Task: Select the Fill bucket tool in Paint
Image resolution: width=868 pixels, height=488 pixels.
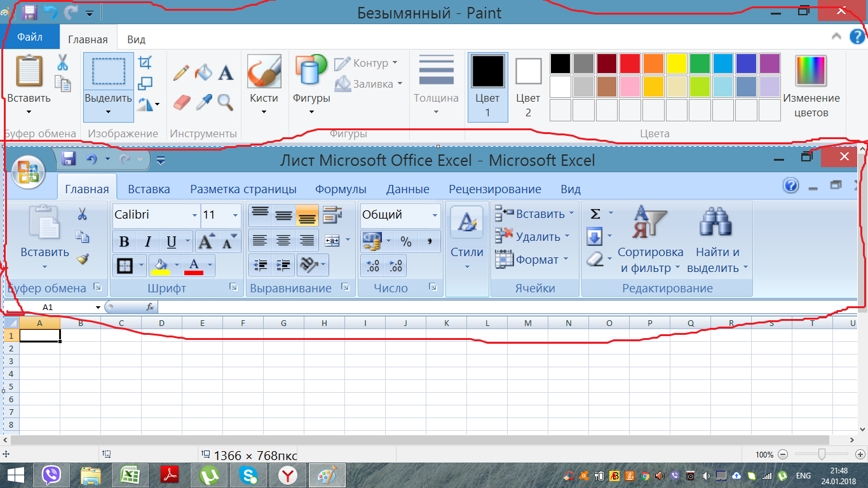Action: click(203, 72)
